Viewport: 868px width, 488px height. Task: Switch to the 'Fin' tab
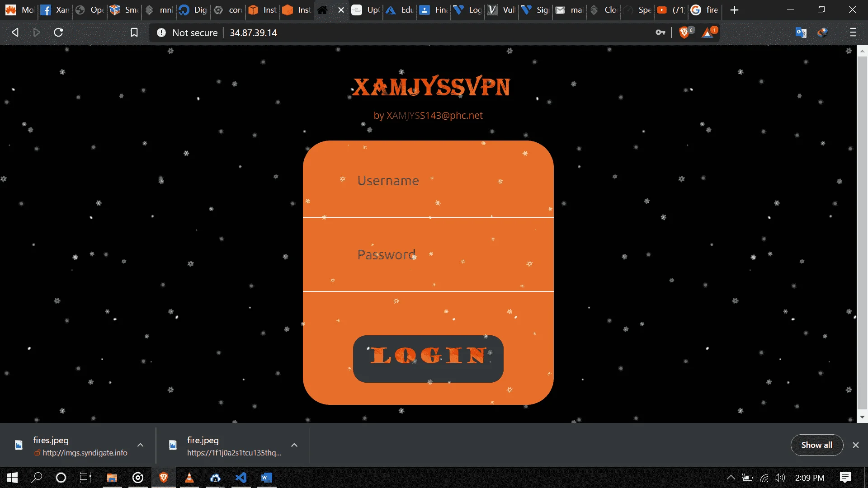434,10
